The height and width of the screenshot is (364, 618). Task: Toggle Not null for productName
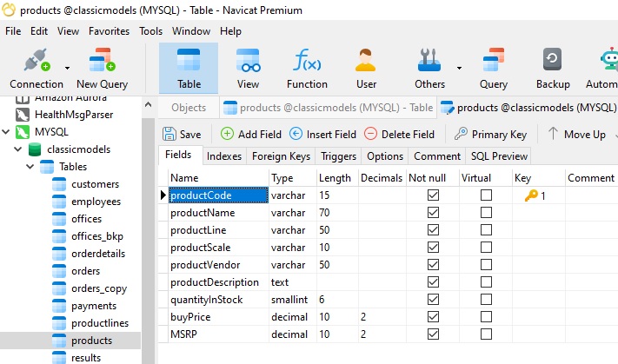[433, 212]
